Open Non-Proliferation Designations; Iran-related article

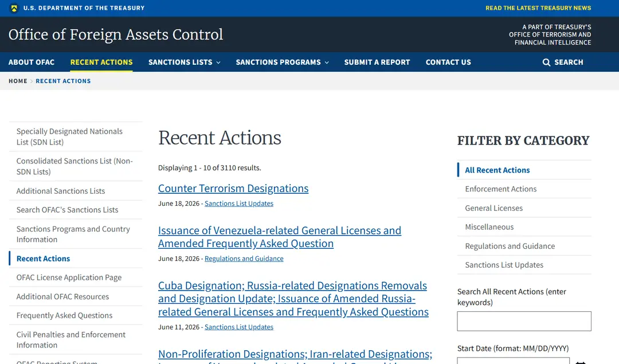(295, 355)
